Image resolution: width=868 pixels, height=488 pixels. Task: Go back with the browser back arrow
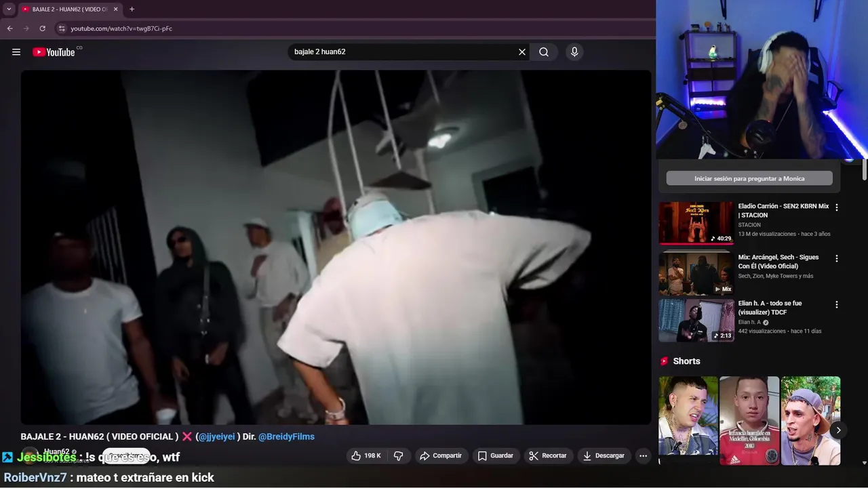click(9, 28)
